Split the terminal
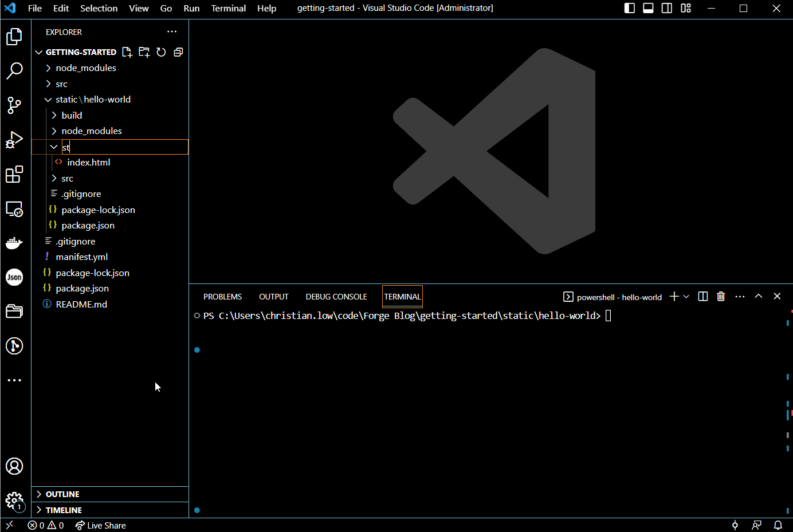793x532 pixels. 703,296
